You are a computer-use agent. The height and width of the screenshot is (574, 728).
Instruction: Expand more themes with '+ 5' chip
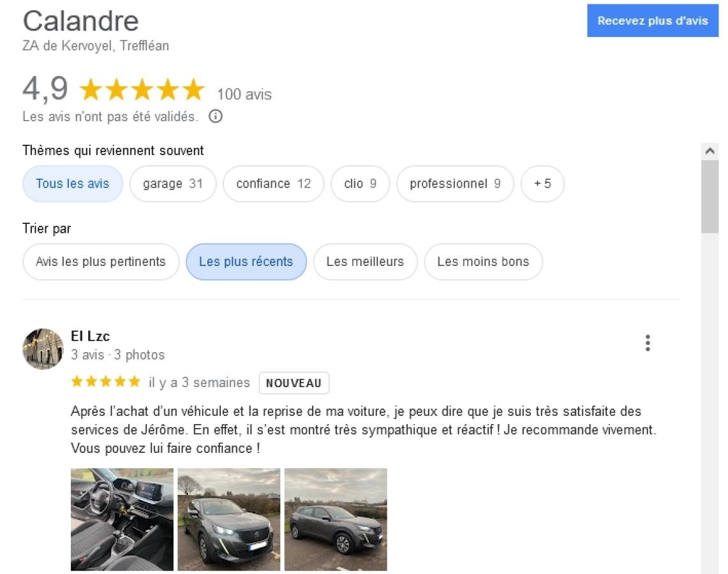542,184
